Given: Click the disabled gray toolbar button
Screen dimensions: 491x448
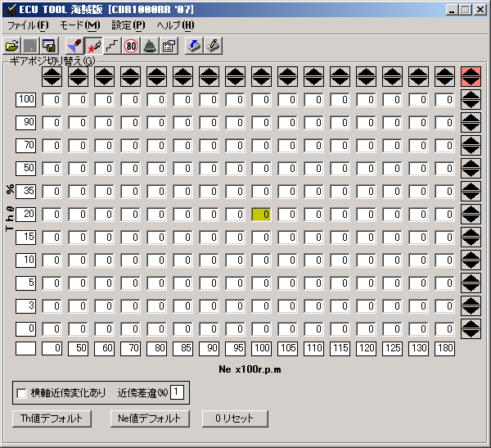Looking at the screenshot, I should coord(30,46).
